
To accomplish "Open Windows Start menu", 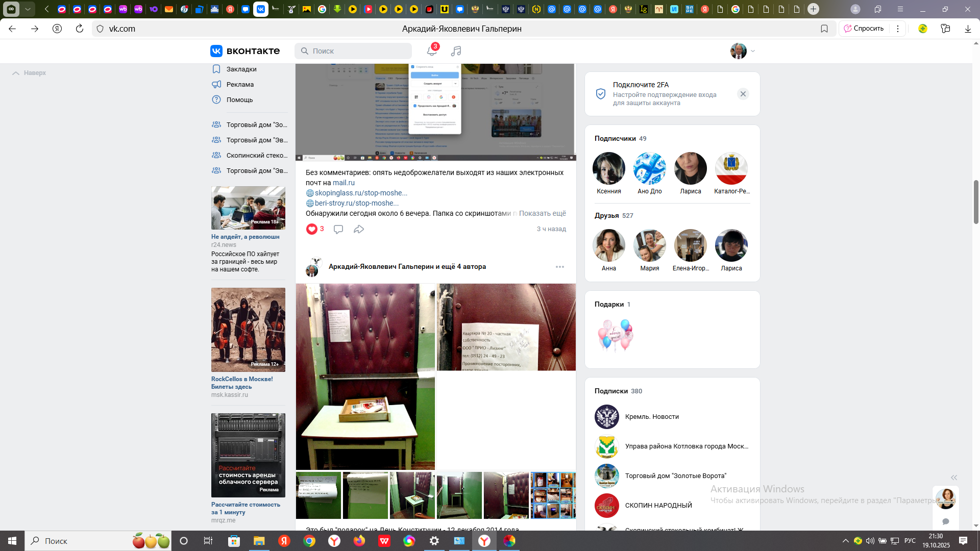I will (x=12, y=541).
